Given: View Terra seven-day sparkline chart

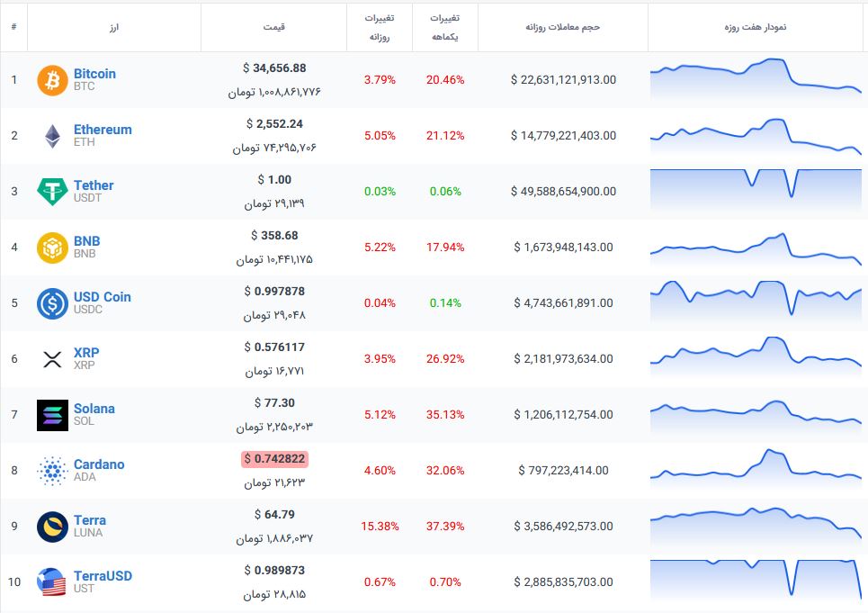Looking at the screenshot, I should [x=756, y=526].
